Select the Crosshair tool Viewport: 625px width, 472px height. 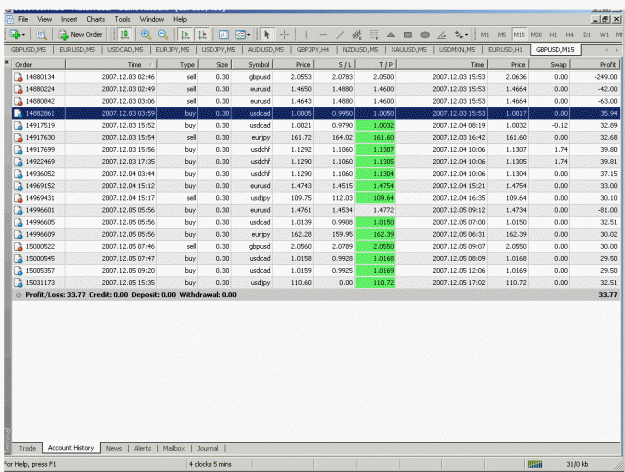click(284, 35)
